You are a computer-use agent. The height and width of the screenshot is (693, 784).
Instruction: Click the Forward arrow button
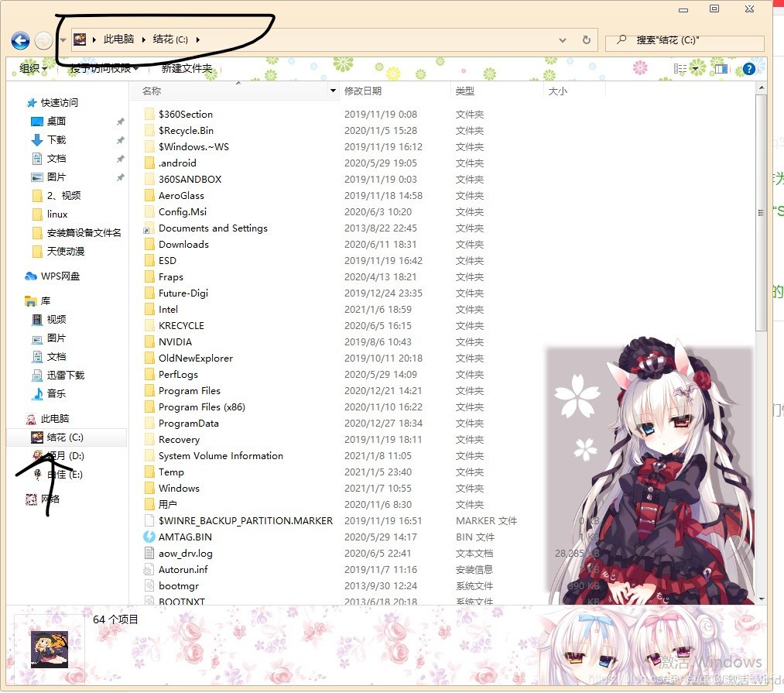point(44,40)
